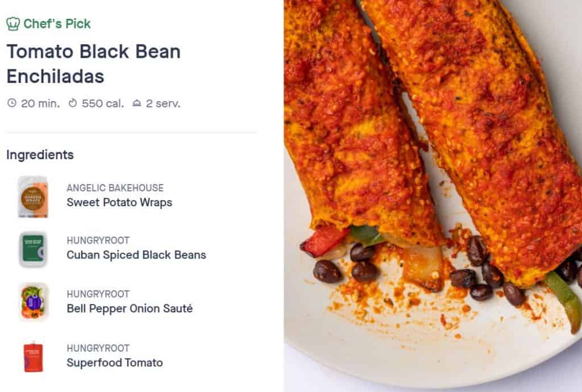The height and width of the screenshot is (392, 582).
Task: Click the clock icon beside 20 min.
Action: [x=12, y=103]
